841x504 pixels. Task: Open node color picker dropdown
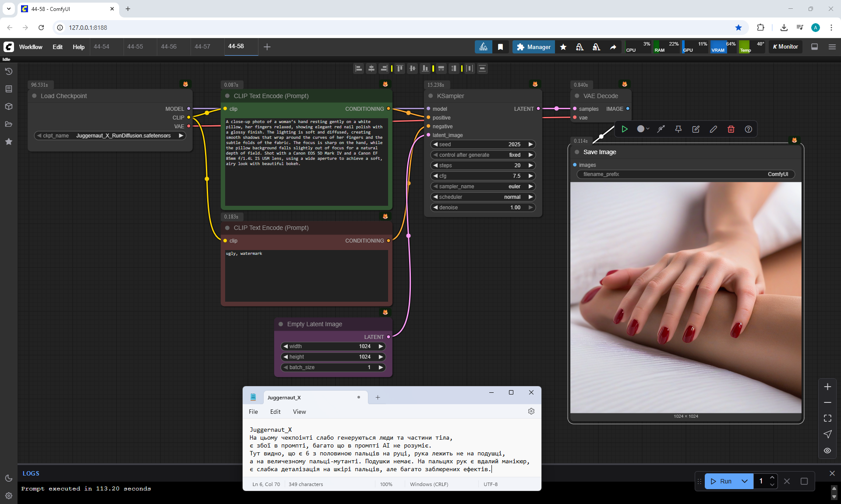coord(643,129)
